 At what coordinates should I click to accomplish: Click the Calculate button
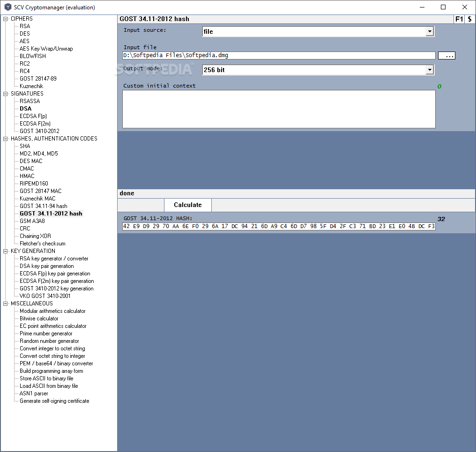tap(187, 205)
